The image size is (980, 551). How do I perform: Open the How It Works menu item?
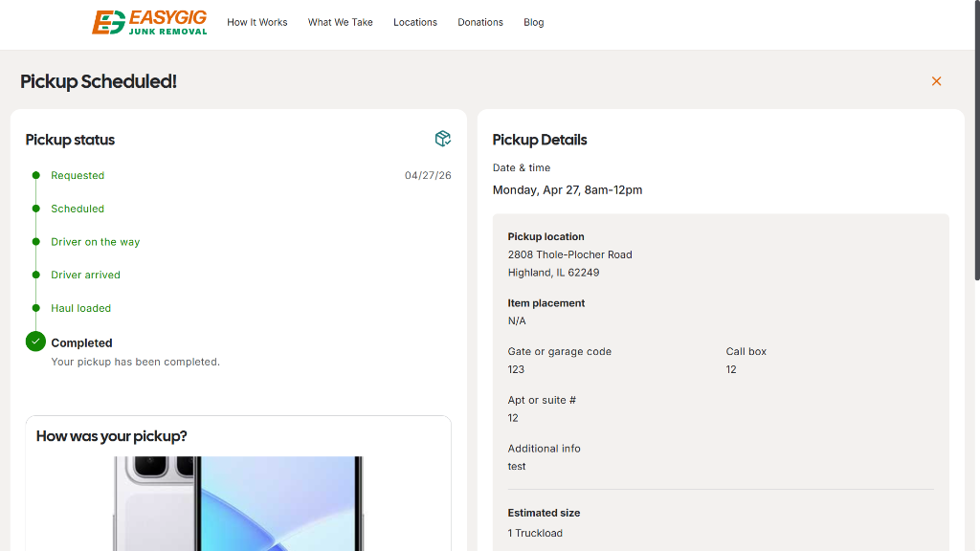(x=256, y=23)
